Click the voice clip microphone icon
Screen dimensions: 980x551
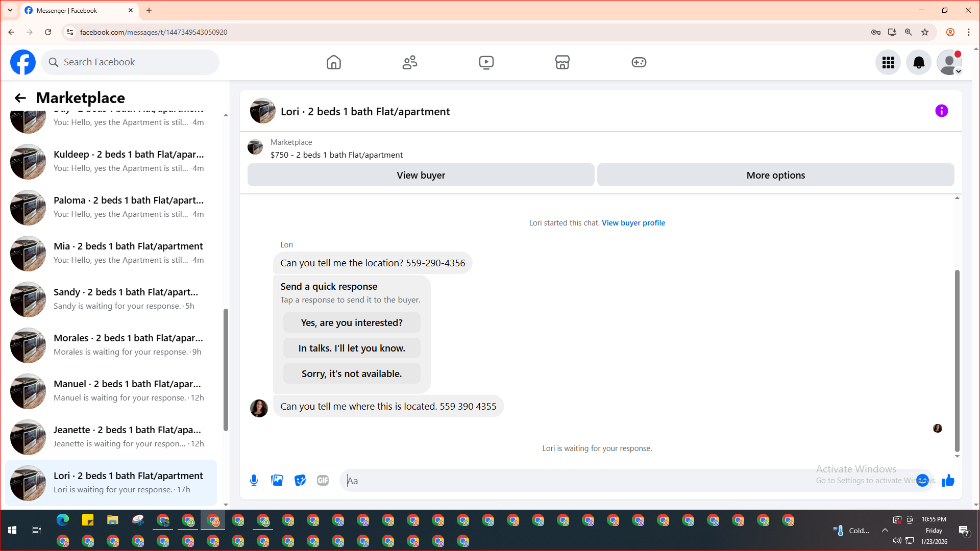click(x=254, y=480)
